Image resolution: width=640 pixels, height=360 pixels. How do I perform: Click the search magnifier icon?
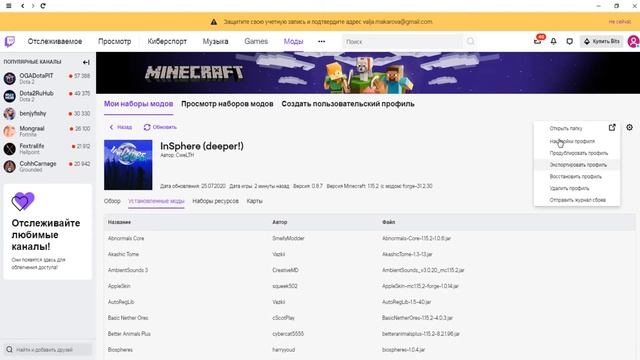coord(471,41)
